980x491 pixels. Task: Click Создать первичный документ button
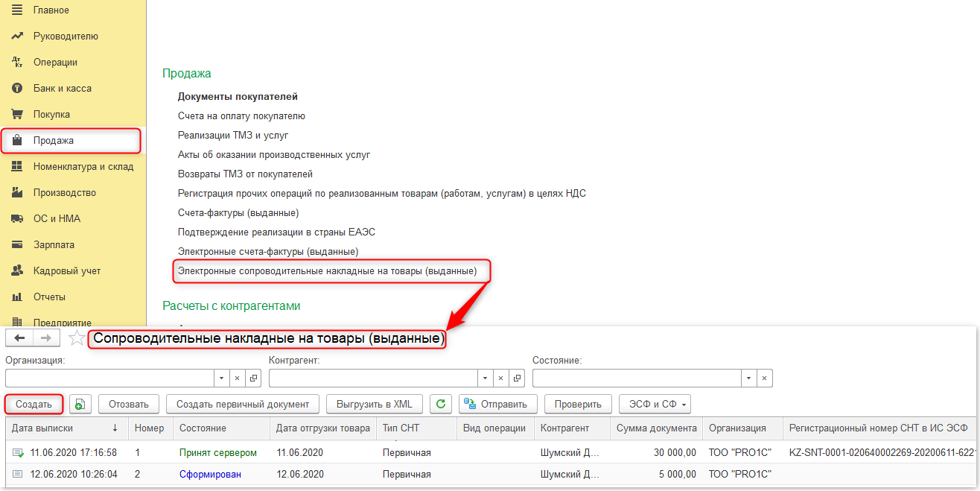[x=243, y=404]
